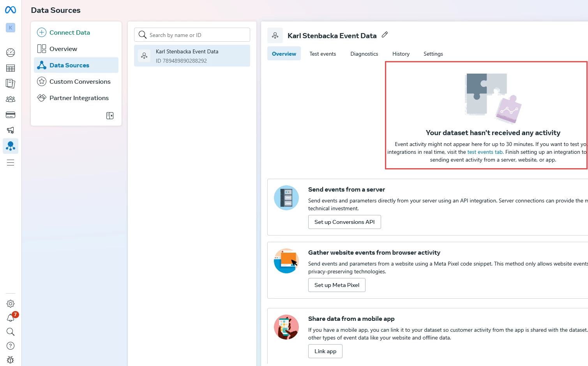Switch to the Diagnostics tab
The width and height of the screenshot is (588, 366).
(364, 54)
